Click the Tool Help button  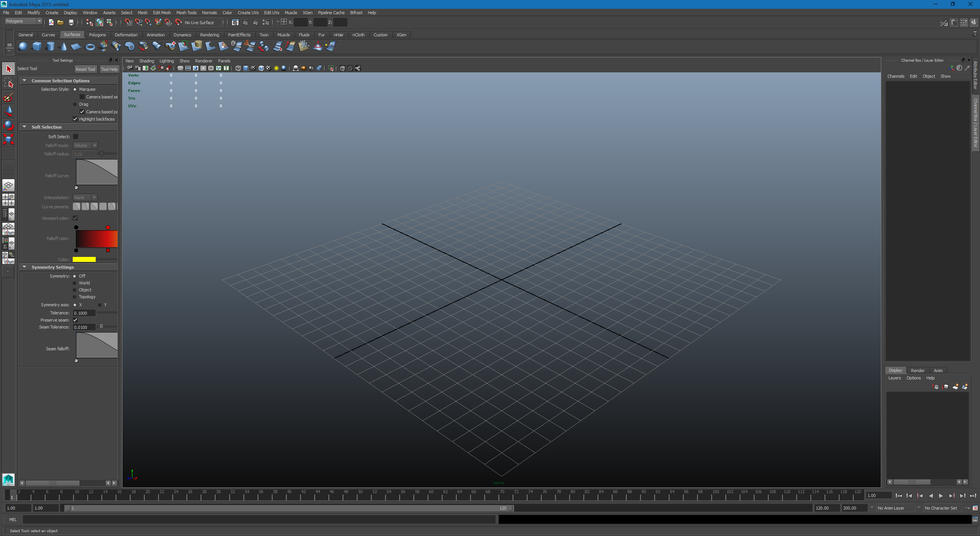pyautogui.click(x=109, y=69)
